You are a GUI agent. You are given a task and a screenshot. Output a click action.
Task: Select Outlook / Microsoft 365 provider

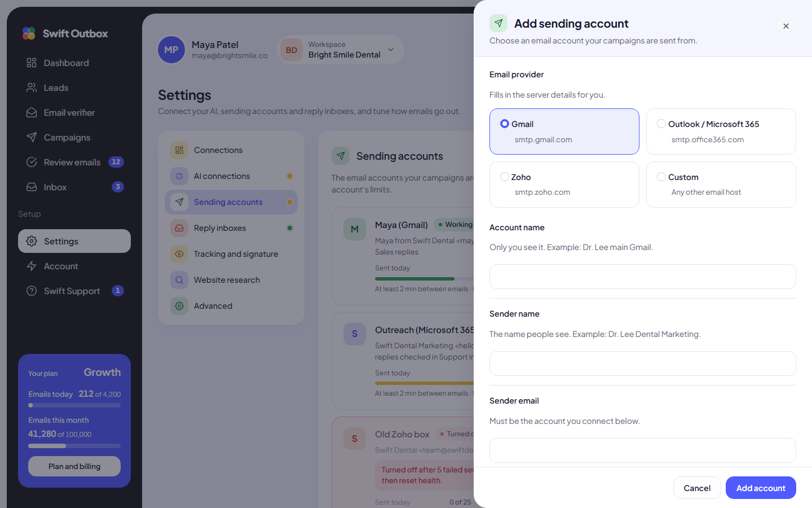click(x=721, y=132)
